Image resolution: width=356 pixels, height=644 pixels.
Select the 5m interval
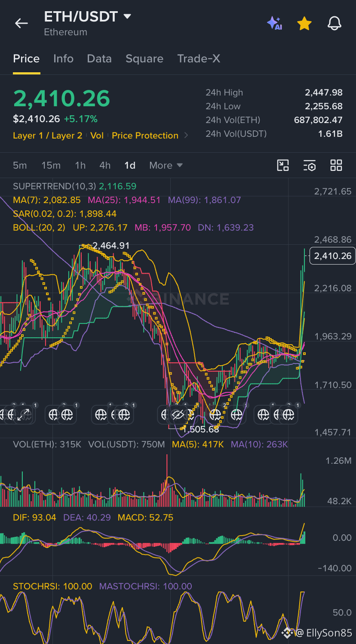point(20,165)
